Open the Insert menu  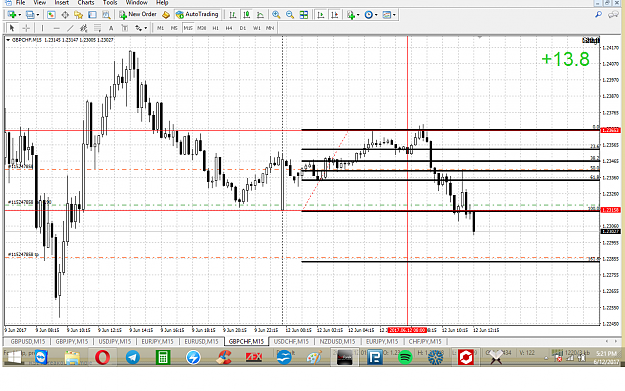[x=61, y=3]
